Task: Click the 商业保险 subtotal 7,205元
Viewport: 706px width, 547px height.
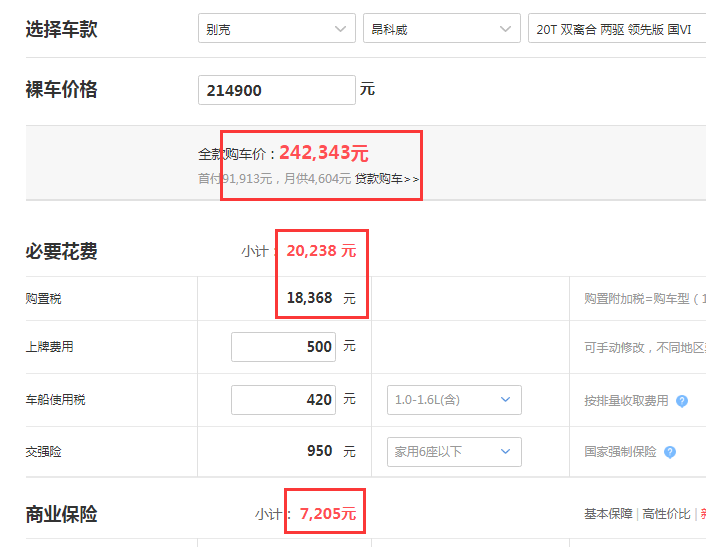Action: [328, 513]
